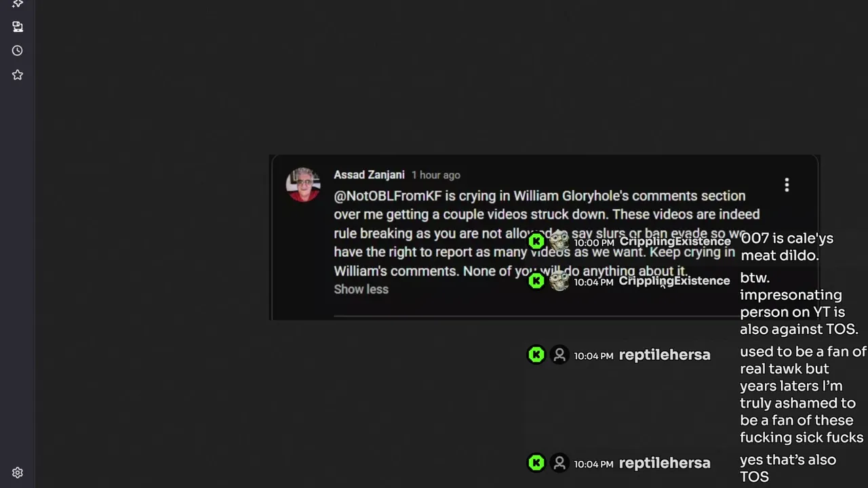
Task: Click user avatar icon on first reptilehersa message
Action: pos(559,354)
